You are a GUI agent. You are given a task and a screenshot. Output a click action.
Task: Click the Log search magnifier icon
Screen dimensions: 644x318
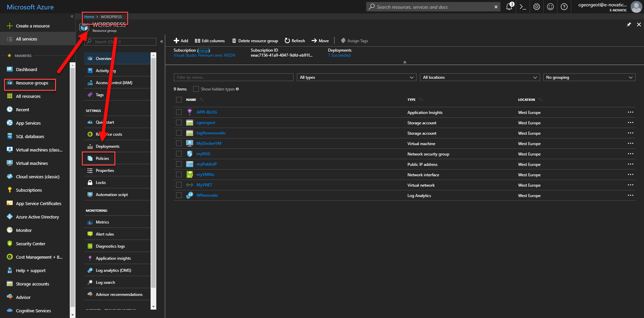click(x=90, y=282)
